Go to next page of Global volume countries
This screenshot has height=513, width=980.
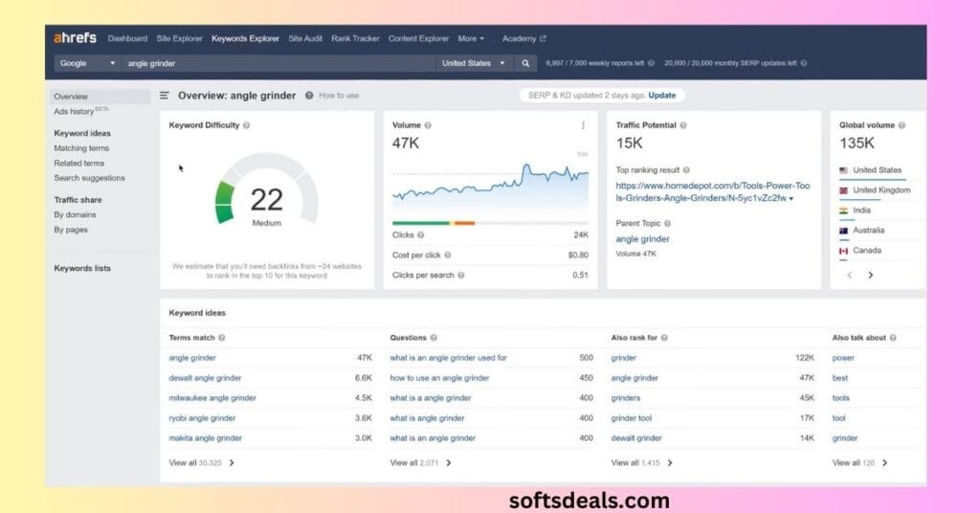(871, 275)
